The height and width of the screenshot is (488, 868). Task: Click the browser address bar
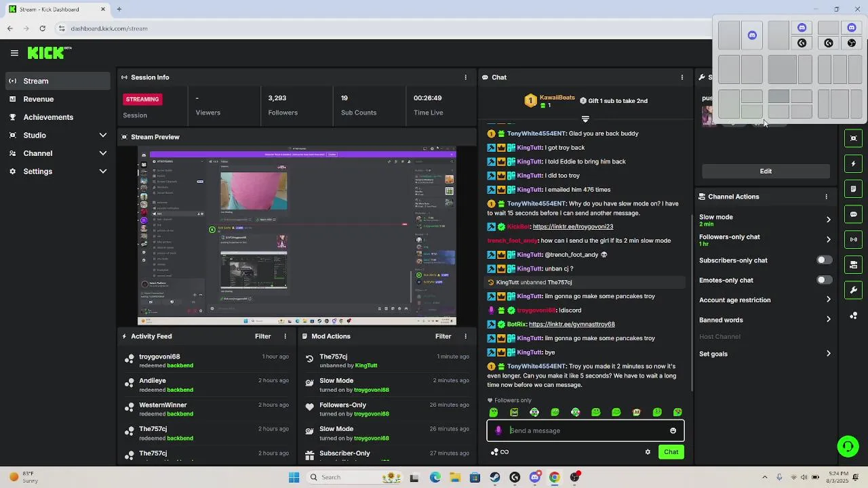click(x=380, y=28)
